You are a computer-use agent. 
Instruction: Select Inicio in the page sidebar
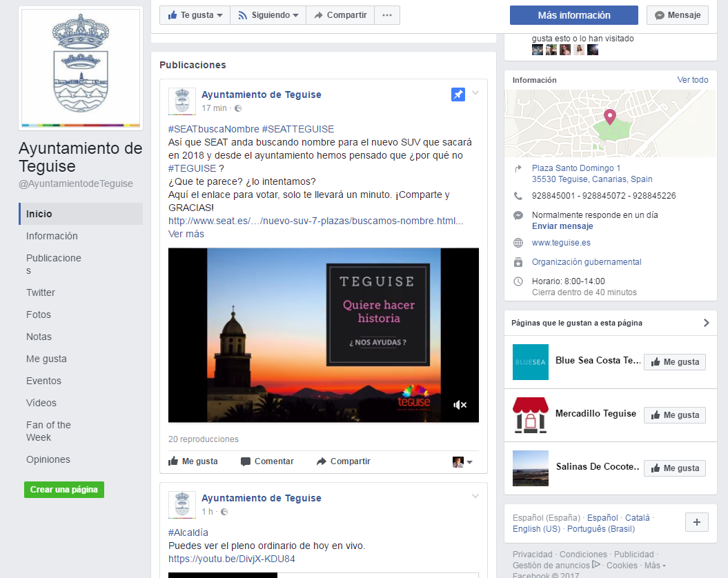tap(81, 214)
